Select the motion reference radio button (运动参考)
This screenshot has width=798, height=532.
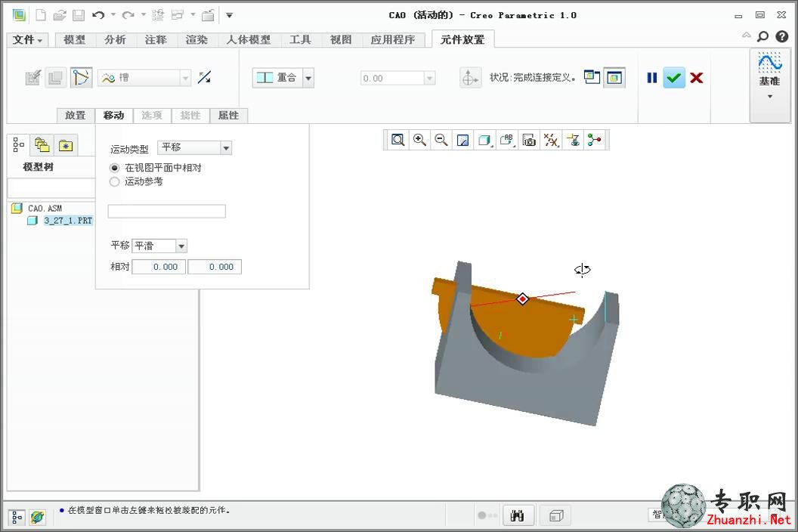[115, 182]
